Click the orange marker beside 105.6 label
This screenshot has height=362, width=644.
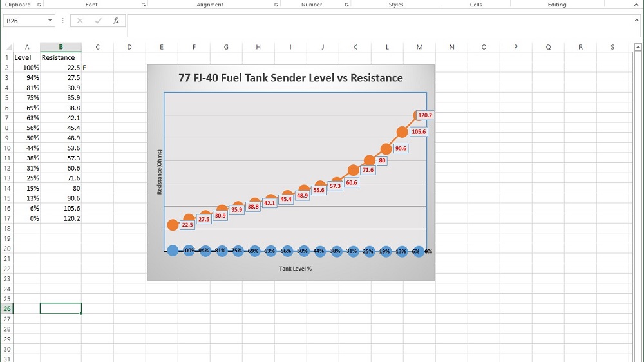click(x=402, y=132)
